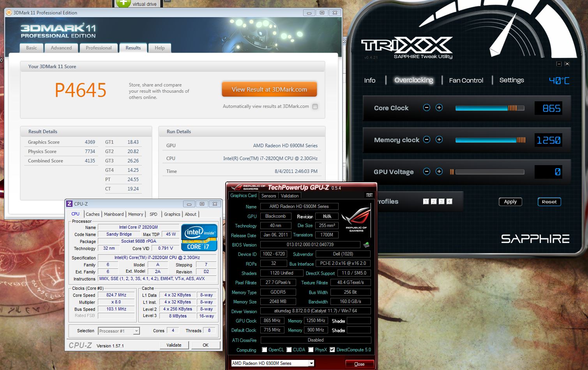Toggle the OpenCL checkbox in GPU-Z
588x370 pixels.
pyautogui.click(x=265, y=350)
